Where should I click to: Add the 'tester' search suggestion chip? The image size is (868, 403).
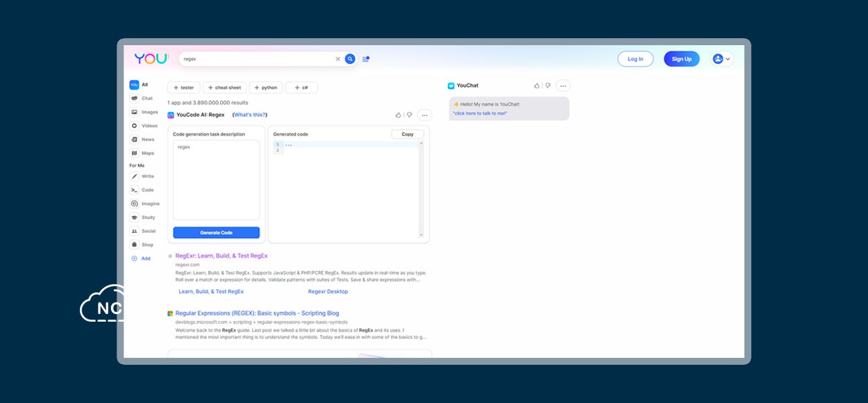click(x=184, y=88)
